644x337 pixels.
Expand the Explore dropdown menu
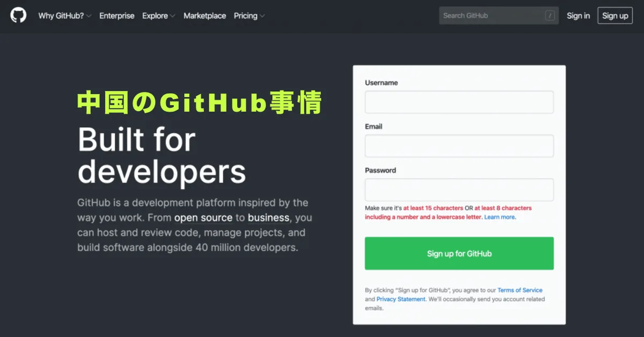click(x=158, y=16)
